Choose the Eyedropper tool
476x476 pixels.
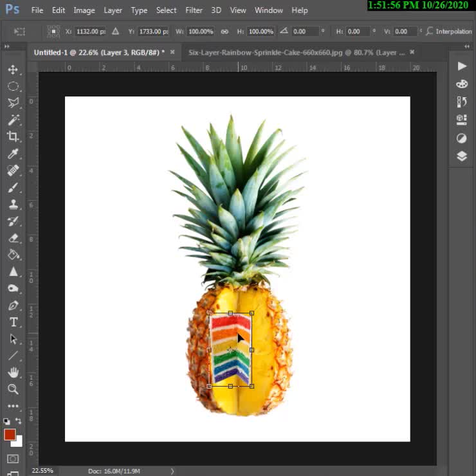tap(13, 154)
